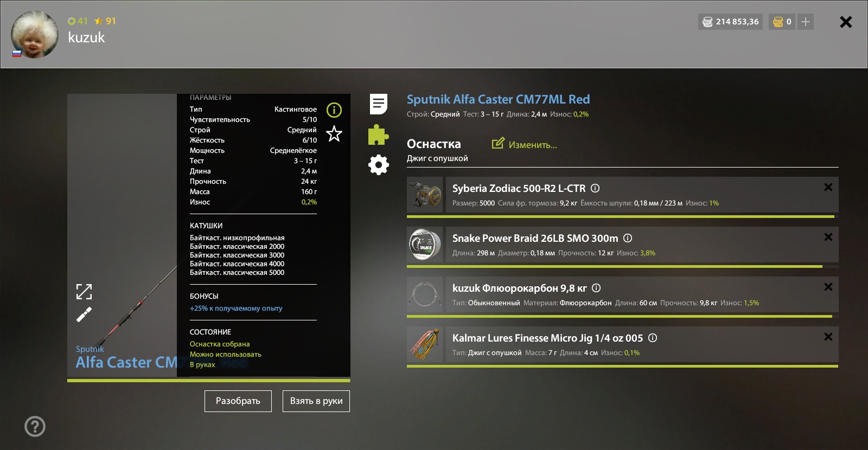Open the fluorocarbon leader thumbnail
The width and height of the screenshot is (868, 450).
coord(425,294)
